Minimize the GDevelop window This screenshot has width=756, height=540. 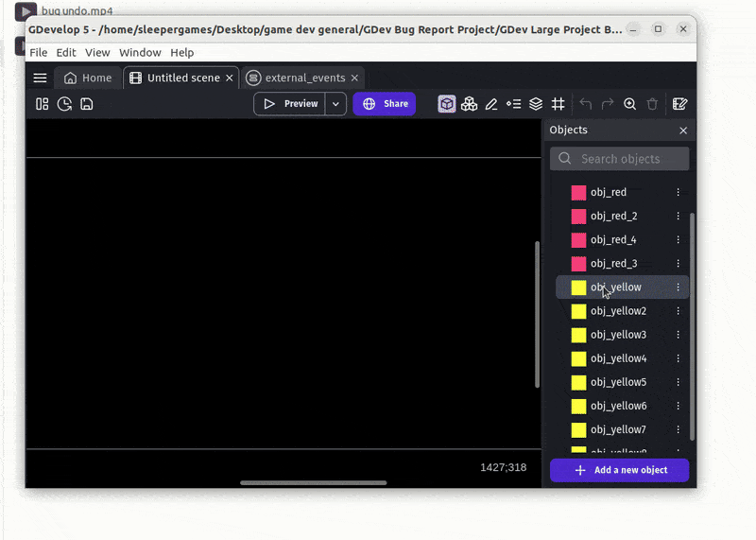(x=633, y=29)
